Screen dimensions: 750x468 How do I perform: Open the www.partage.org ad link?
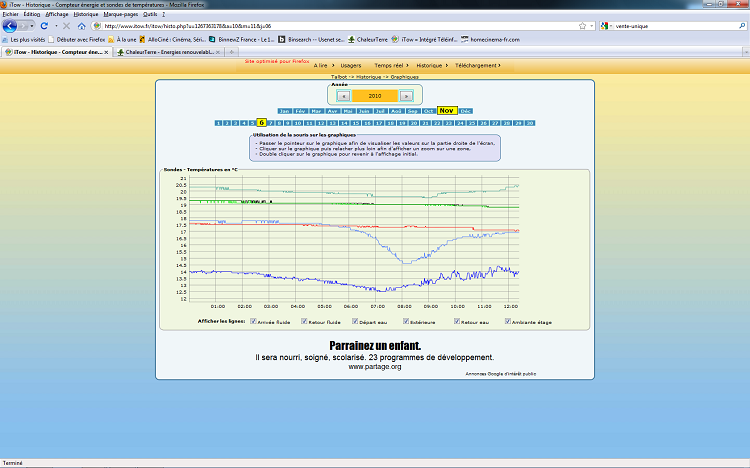pos(374,367)
